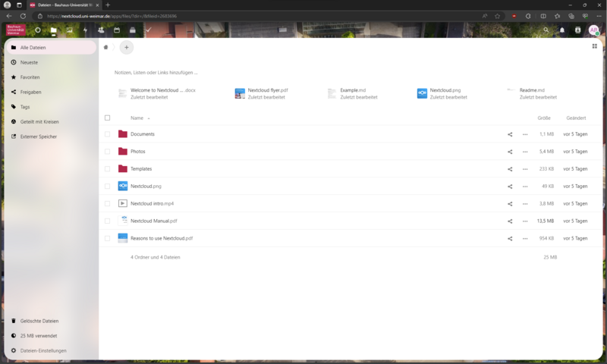Sort the list by the Größe column header

pyautogui.click(x=543, y=118)
